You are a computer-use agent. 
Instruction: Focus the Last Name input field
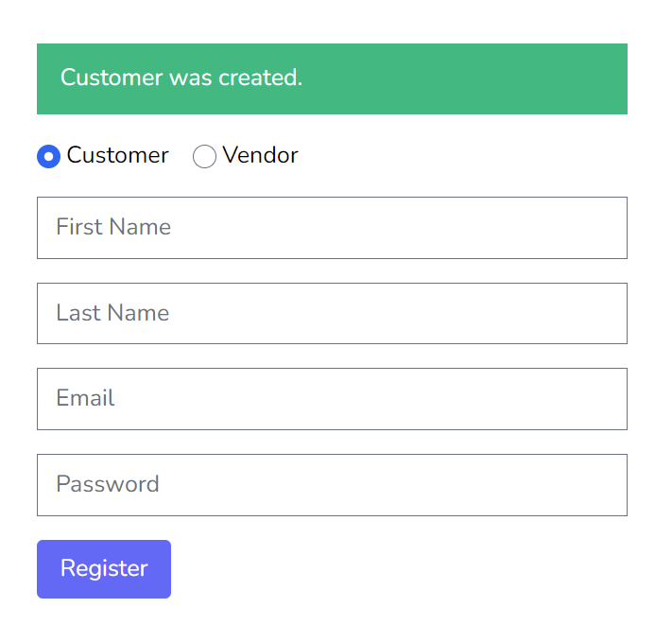click(x=332, y=313)
